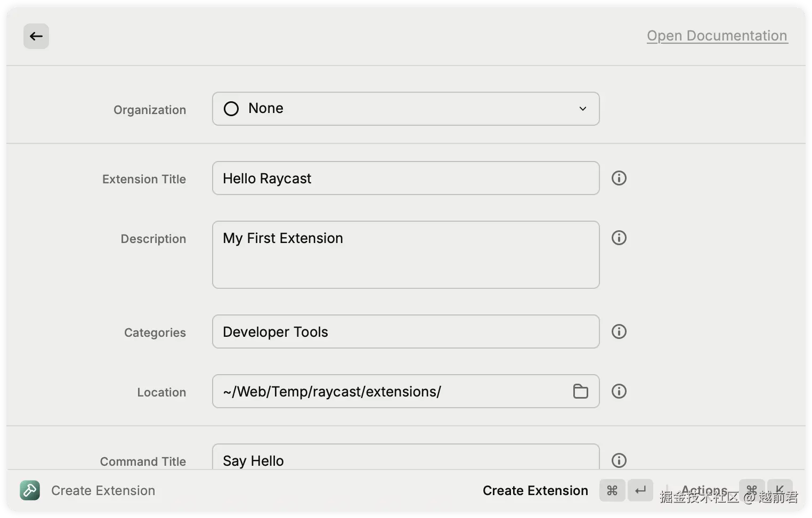Open the Categories Developer Tools picker

pyautogui.click(x=405, y=332)
